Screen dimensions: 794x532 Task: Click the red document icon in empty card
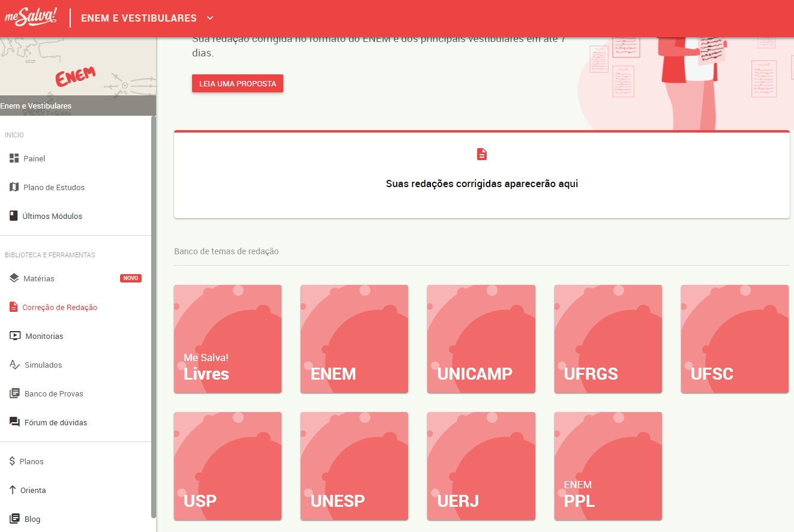(482, 154)
